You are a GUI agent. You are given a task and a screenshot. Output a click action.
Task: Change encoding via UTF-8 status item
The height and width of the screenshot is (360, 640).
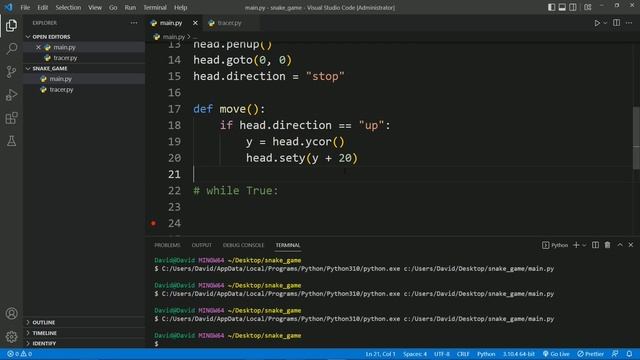pyautogui.click(x=442, y=354)
